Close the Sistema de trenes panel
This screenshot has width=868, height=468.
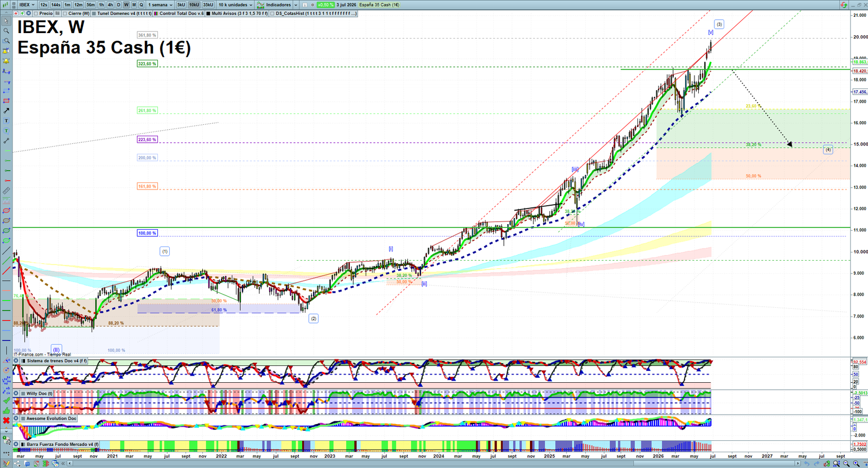point(16,361)
